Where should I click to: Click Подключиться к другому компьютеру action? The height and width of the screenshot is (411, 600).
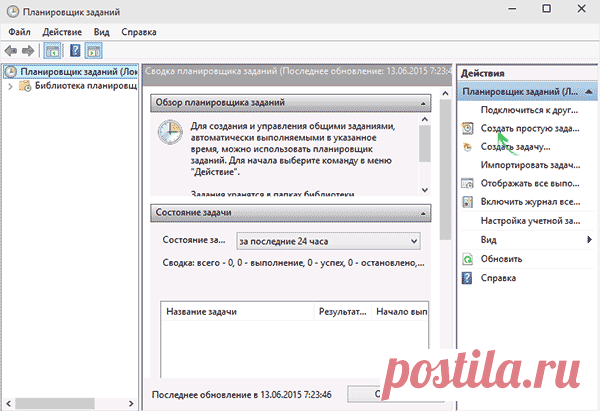click(530, 110)
